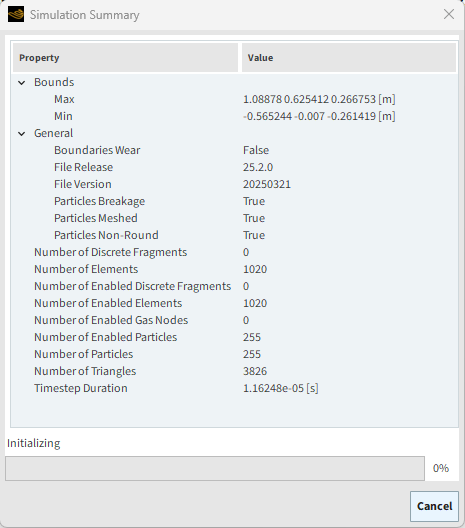Screen dimensions: 465x528
Task: Select Number of Enabled Gas Nodes row
Action: [x=234, y=320]
